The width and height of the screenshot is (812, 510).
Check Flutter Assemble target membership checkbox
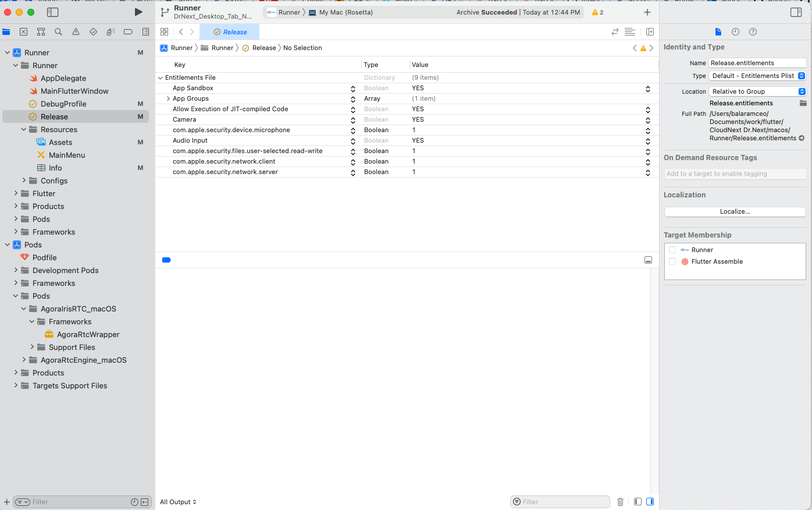[x=672, y=261]
